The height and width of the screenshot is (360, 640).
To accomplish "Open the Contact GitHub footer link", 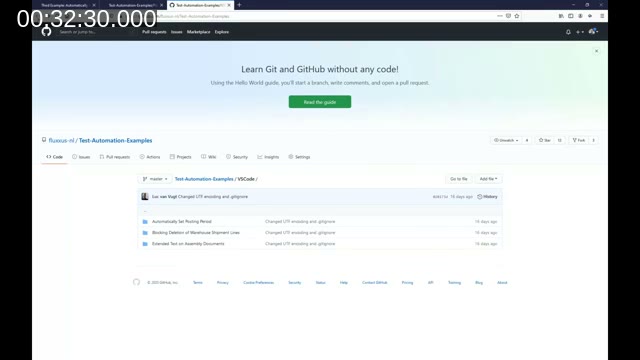I will pos(374,282).
